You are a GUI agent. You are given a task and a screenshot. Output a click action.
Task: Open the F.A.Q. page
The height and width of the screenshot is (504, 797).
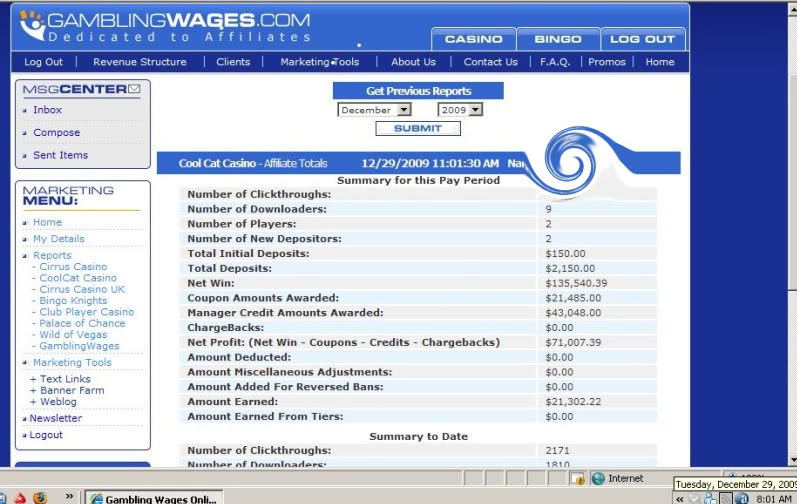point(555,62)
